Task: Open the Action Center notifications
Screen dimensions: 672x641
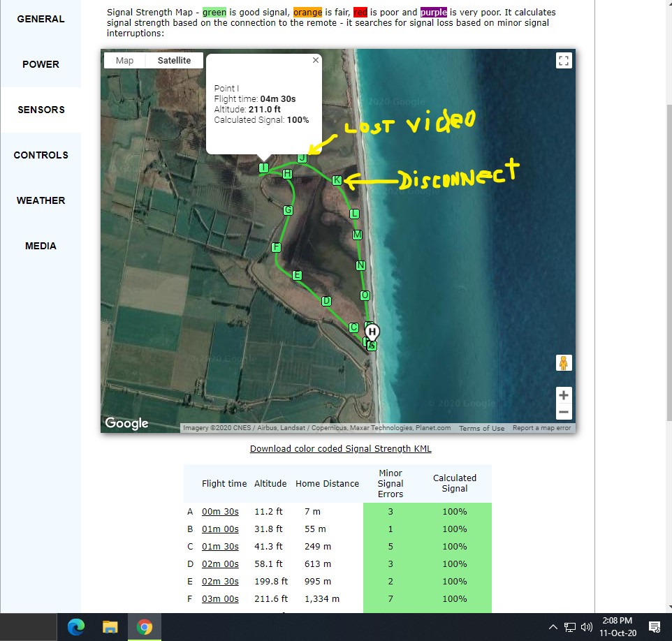Action: tap(655, 627)
